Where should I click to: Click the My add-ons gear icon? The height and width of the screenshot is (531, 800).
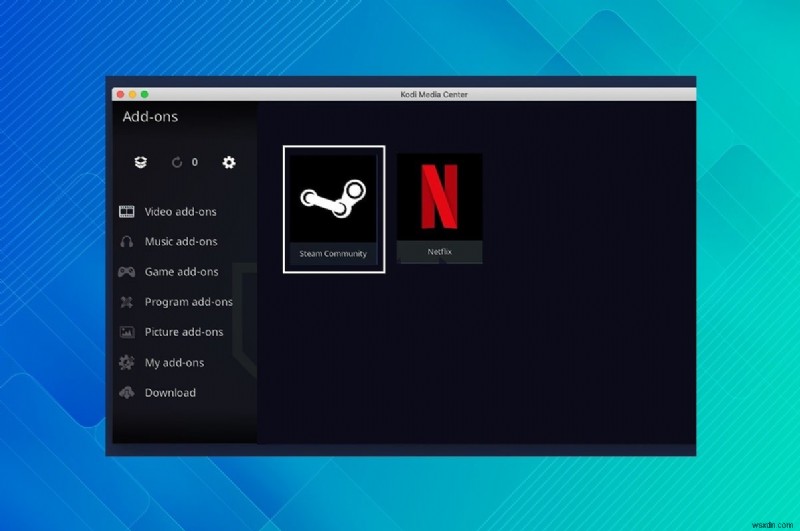[127, 362]
